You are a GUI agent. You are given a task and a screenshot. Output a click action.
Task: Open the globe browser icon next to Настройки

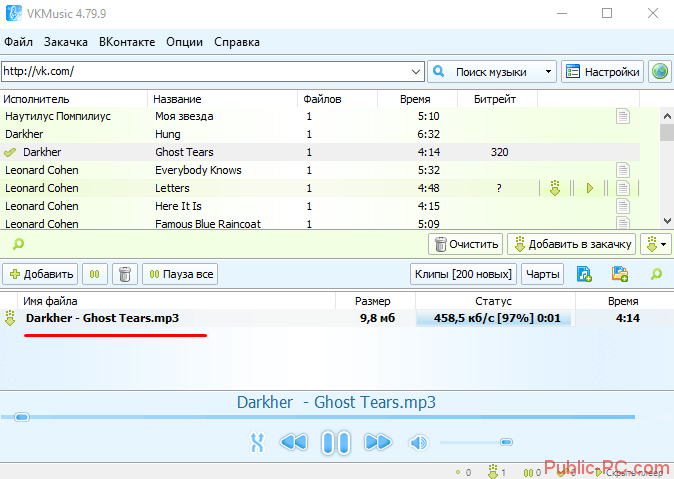click(660, 71)
